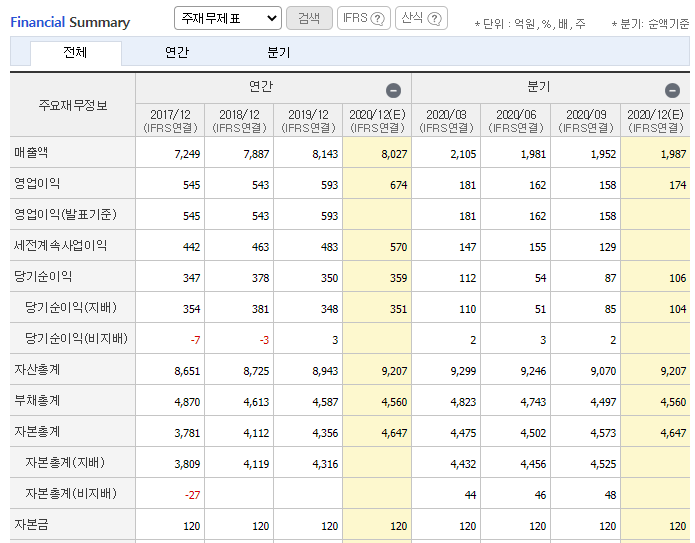Click the 매출액 row label

31,152
